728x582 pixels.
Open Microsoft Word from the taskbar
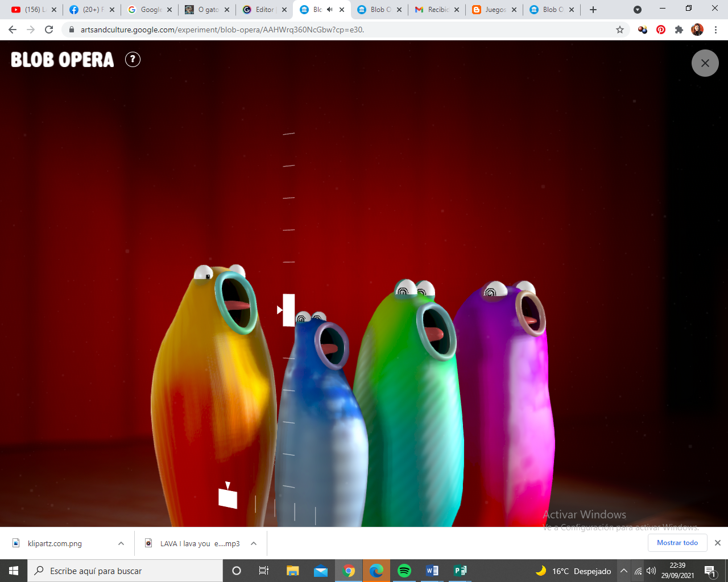point(432,571)
